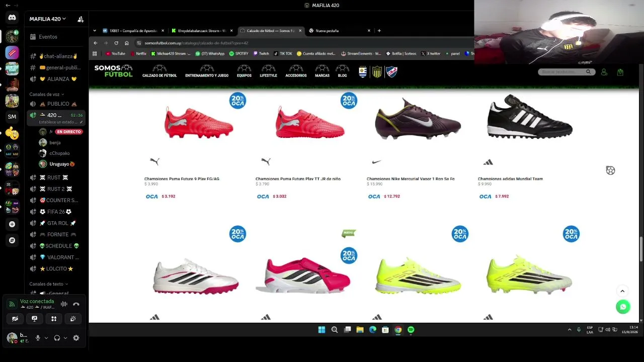
Task: Open the user account icon on store
Action: point(604,72)
